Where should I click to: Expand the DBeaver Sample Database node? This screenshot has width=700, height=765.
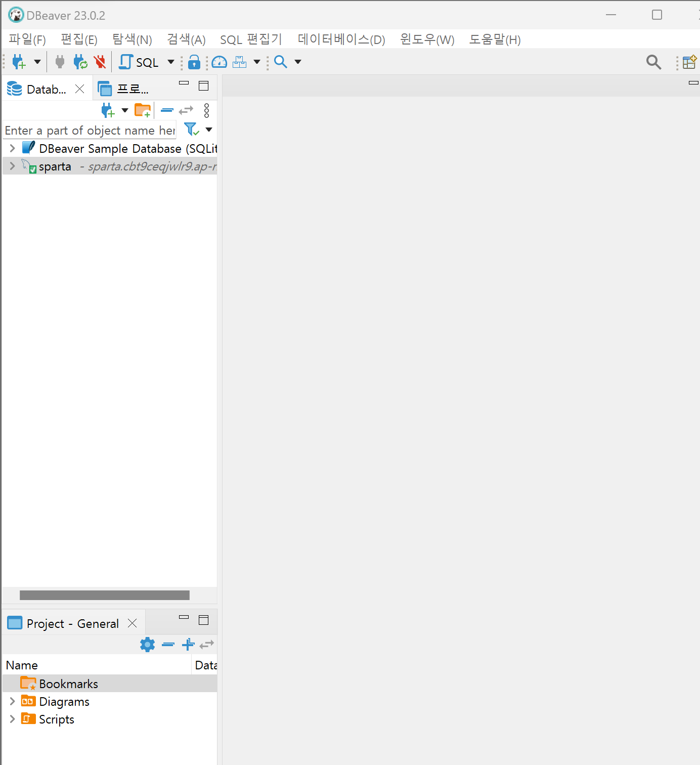click(x=13, y=148)
